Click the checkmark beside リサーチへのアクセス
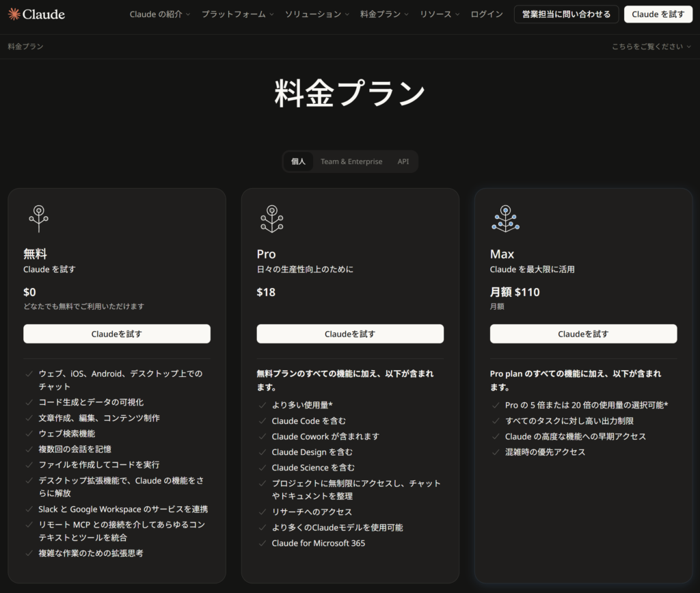The height and width of the screenshot is (593, 700). click(x=262, y=512)
